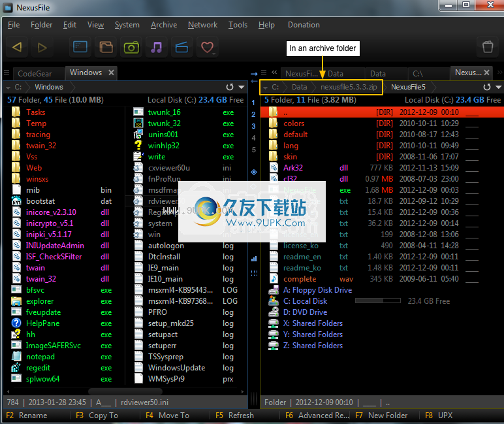Select the regedit exe icon
The height and width of the screenshot is (424, 504).
16,367
